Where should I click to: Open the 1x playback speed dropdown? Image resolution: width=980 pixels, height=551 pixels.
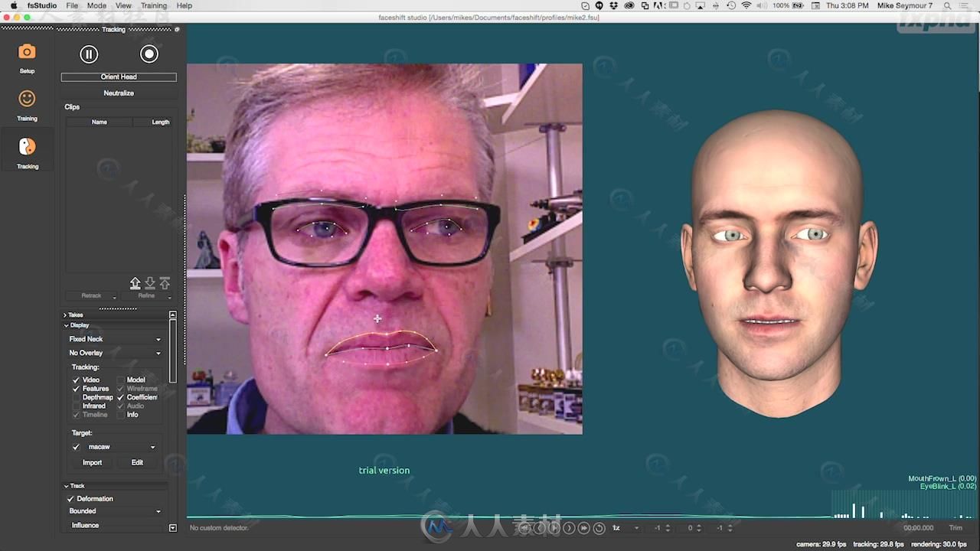(x=626, y=528)
